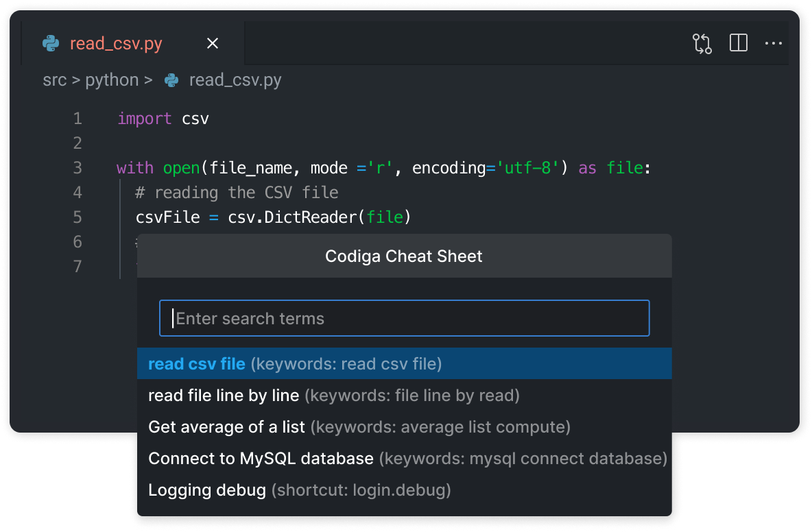Screen dimensions: 812x532
Task: Click the Python icon in the breadcrumb
Action: tap(171, 80)
